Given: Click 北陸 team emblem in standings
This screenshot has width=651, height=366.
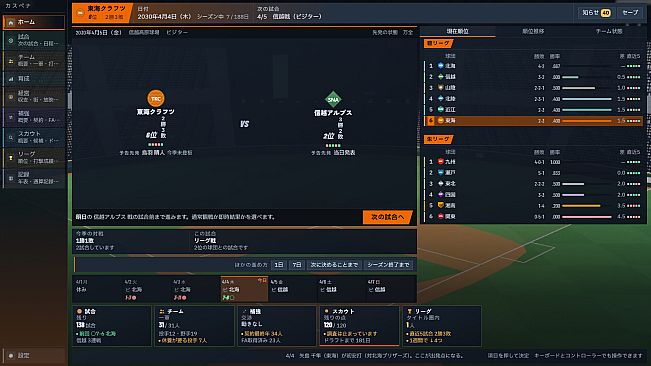Looking at the screenshot, I should coord(441,99).
